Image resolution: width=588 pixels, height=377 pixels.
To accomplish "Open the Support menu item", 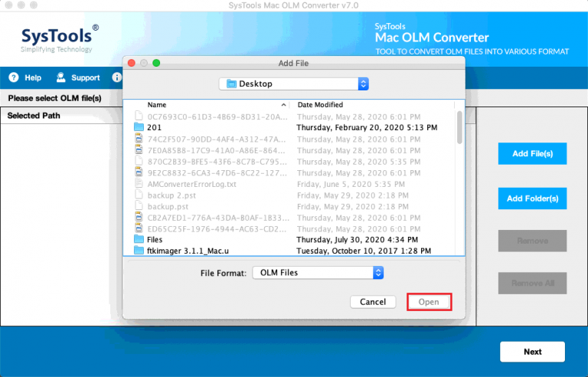I will point(85,77).
